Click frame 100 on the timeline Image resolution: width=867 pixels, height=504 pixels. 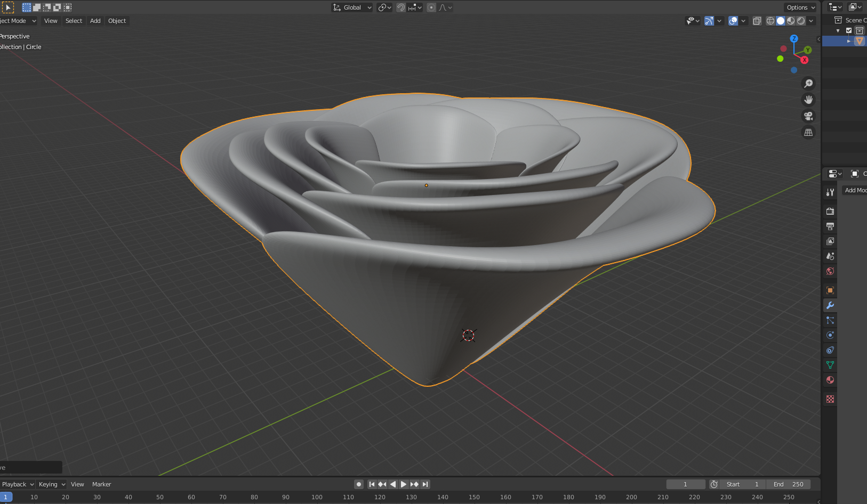pos(317,497)
